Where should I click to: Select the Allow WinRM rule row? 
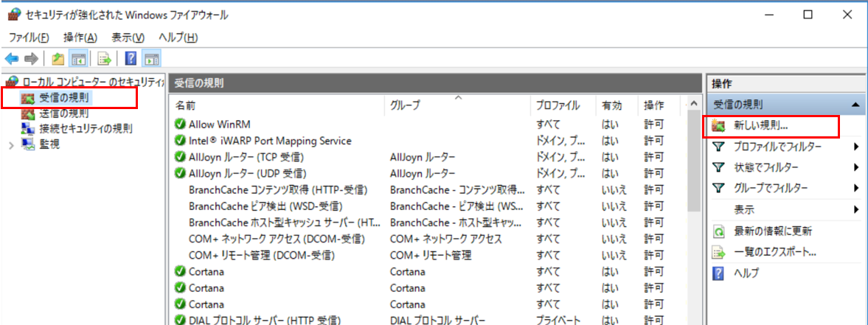coord(220,125)
